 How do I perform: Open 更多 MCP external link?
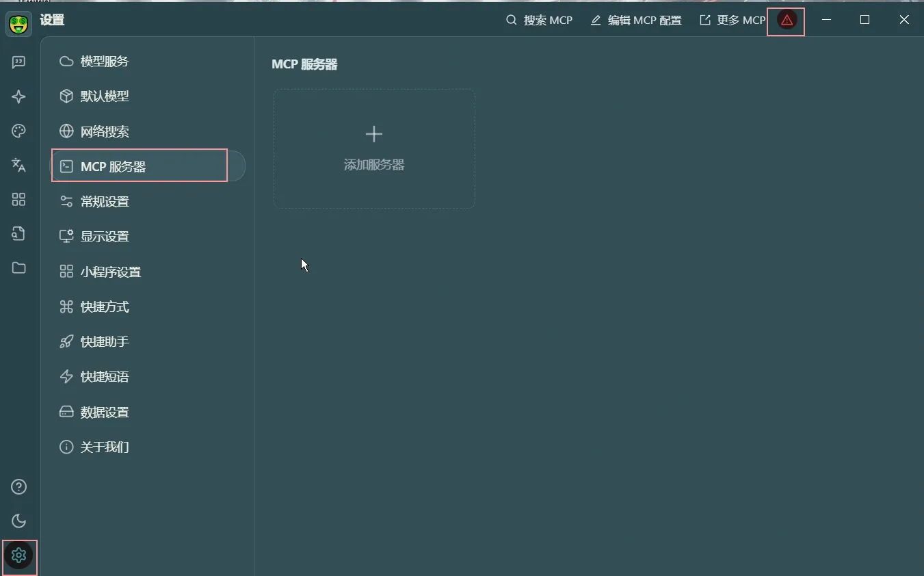[732, 21]
